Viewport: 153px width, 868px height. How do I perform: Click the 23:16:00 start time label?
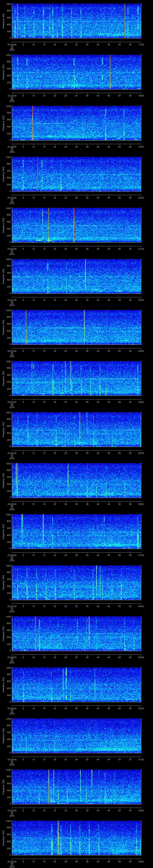12,44
